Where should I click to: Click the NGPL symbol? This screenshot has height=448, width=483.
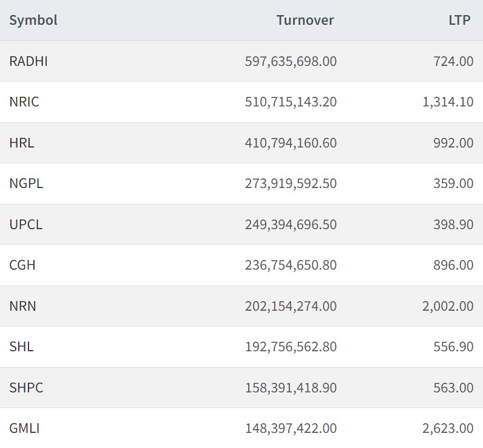pyautogui.click(x=26, y=183)
